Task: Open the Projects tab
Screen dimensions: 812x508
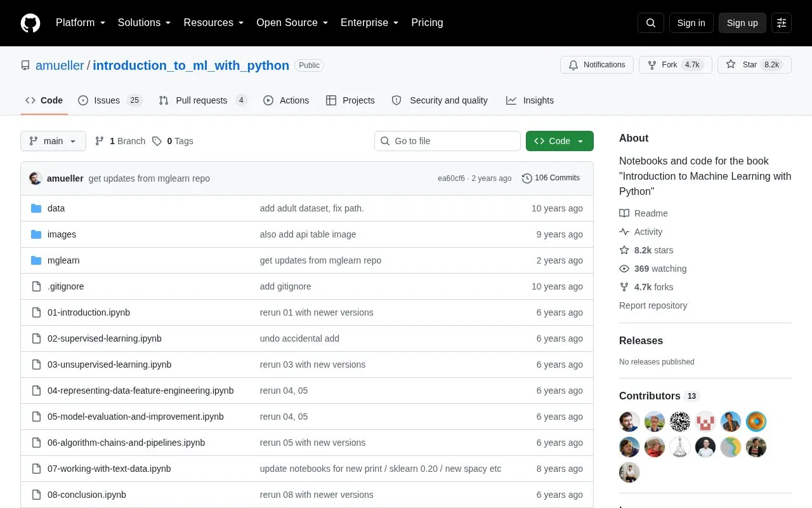Action: click(350, 100)
